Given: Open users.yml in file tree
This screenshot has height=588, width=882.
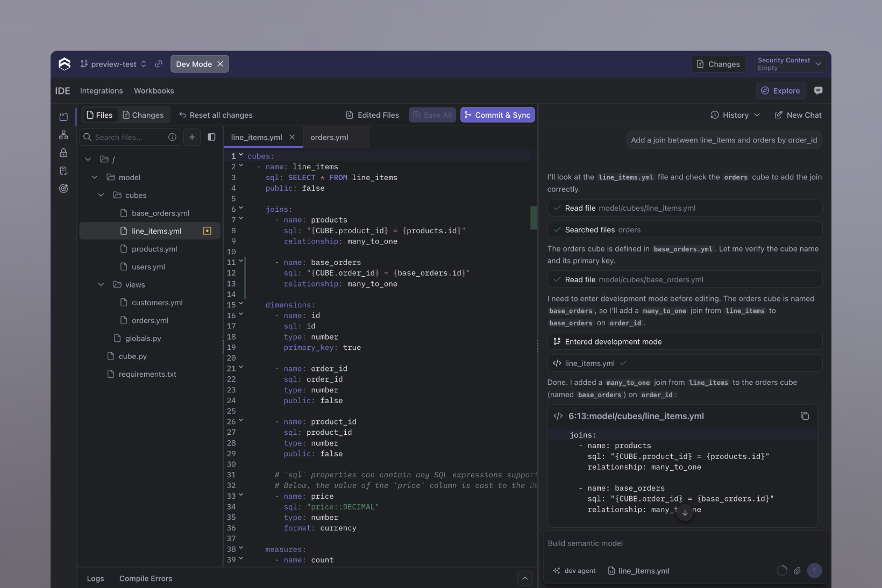Looking at the screenshot, I should (150, 267).
